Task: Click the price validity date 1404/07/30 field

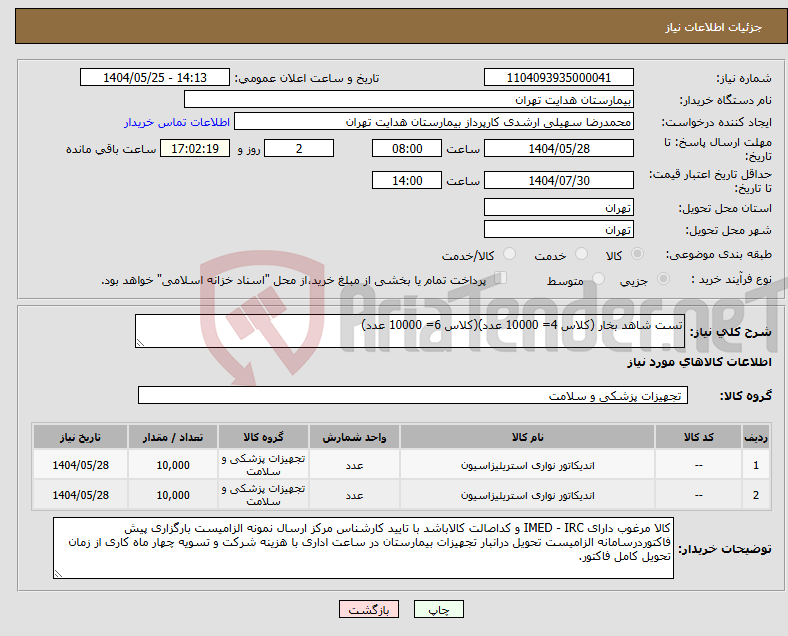Action: coord(559,180)
